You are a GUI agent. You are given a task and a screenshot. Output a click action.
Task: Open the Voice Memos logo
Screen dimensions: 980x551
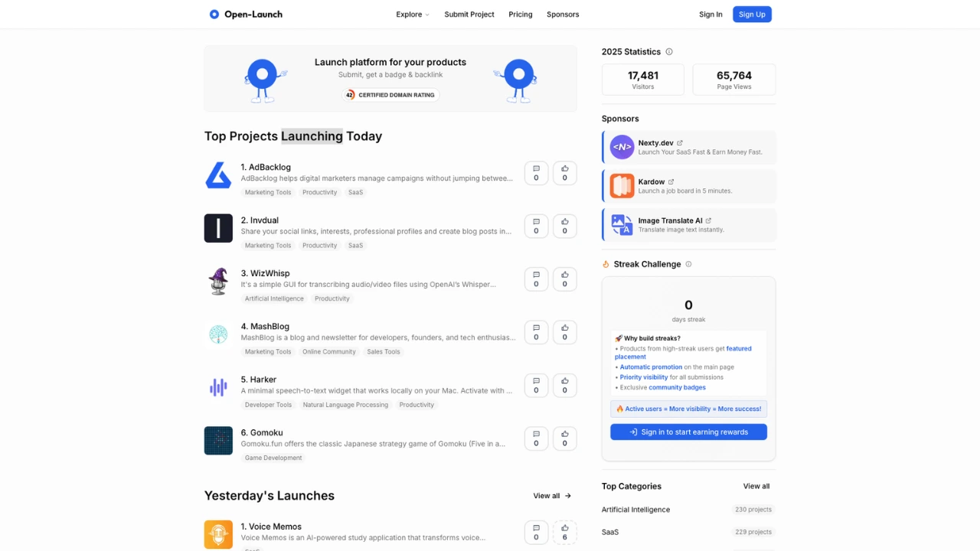click(218, 534)
